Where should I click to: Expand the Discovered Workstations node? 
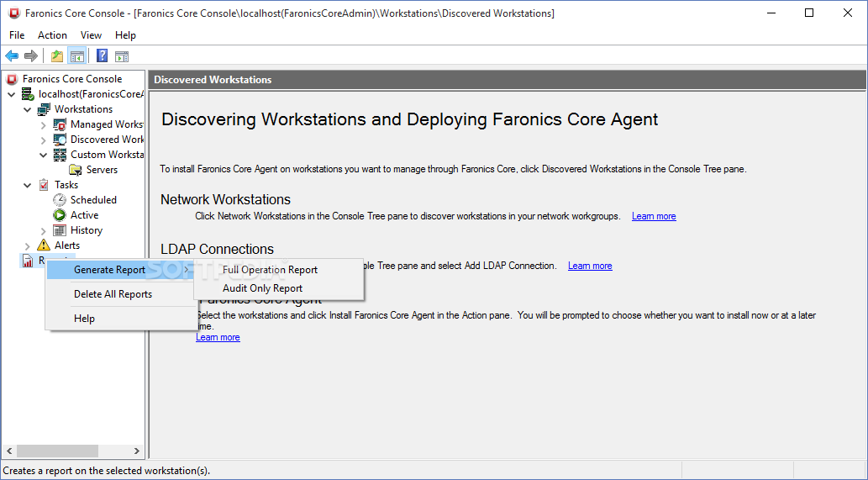pyautogui.click(x=43, y=140)
